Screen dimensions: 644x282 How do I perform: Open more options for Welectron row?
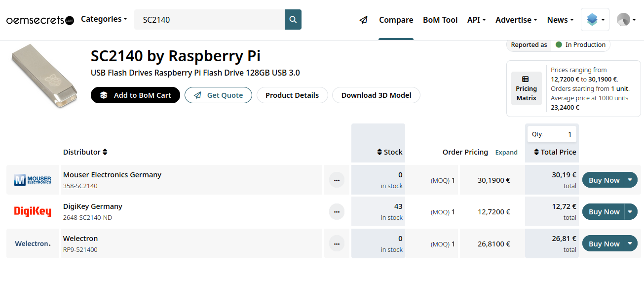(337, 243)
